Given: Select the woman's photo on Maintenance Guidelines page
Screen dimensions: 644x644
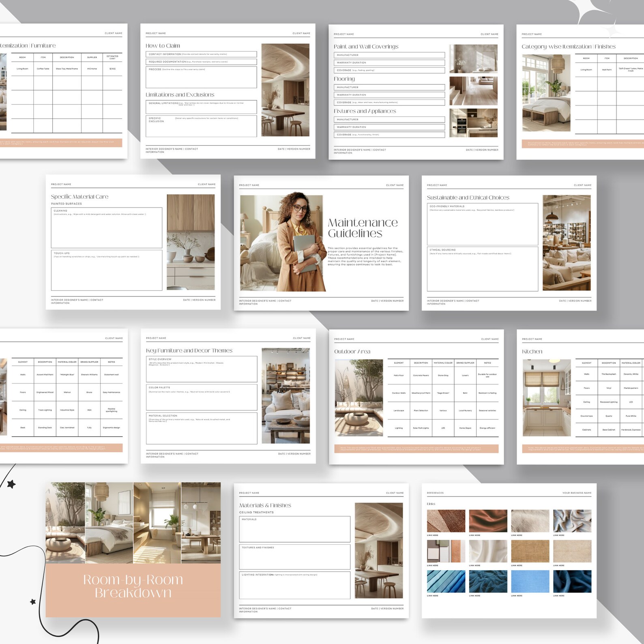Looking at the screenshot, I should coord(283,243).
